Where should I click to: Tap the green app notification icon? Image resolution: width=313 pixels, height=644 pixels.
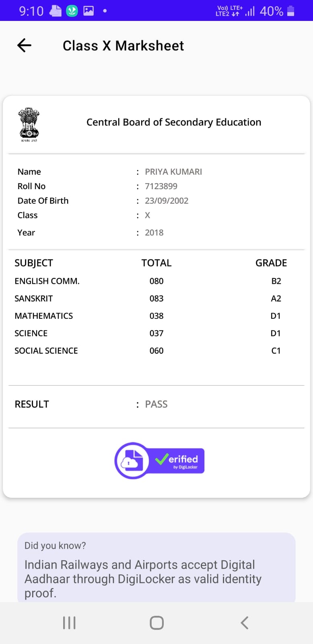(72, 11)
